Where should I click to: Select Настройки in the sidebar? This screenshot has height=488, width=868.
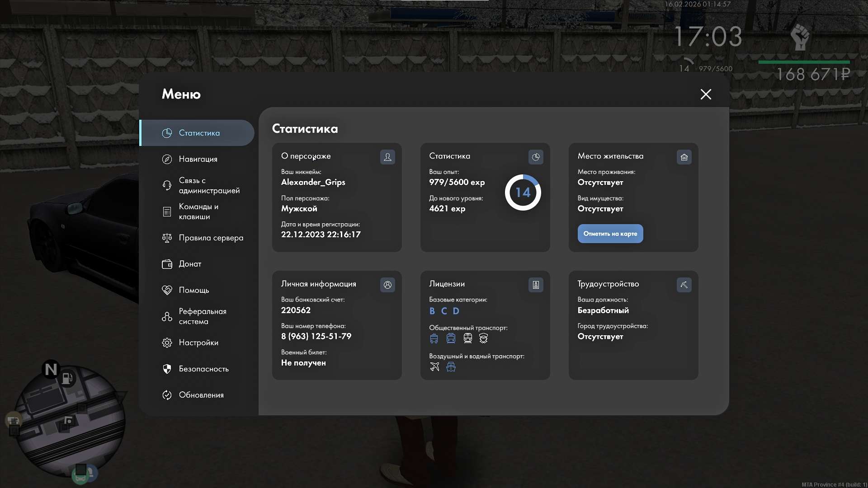[198, 343]
